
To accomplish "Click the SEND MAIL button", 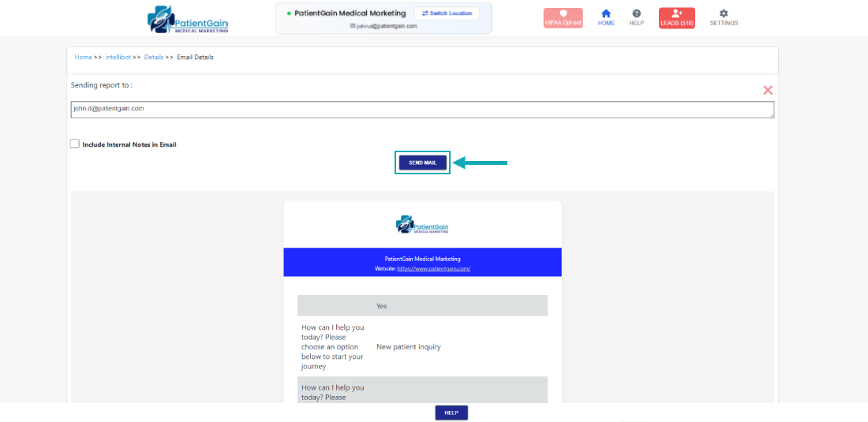I will [423, 162].
